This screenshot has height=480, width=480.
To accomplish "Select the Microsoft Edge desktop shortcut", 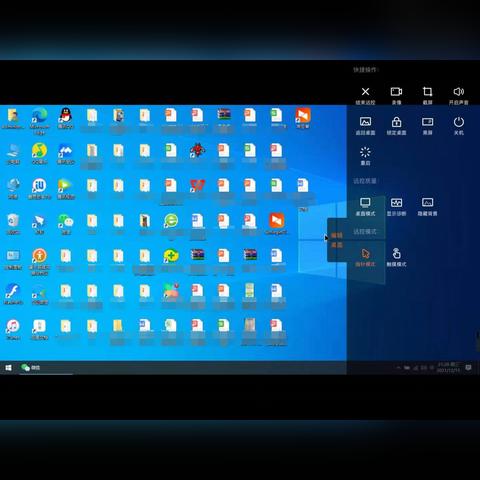I will pyautogui.click(x=39, y=121).
